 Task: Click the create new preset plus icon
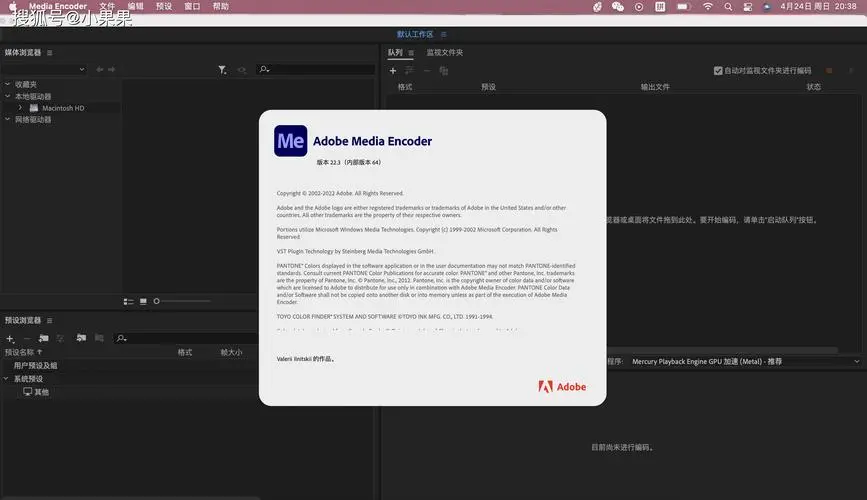(x=9, y=338)
